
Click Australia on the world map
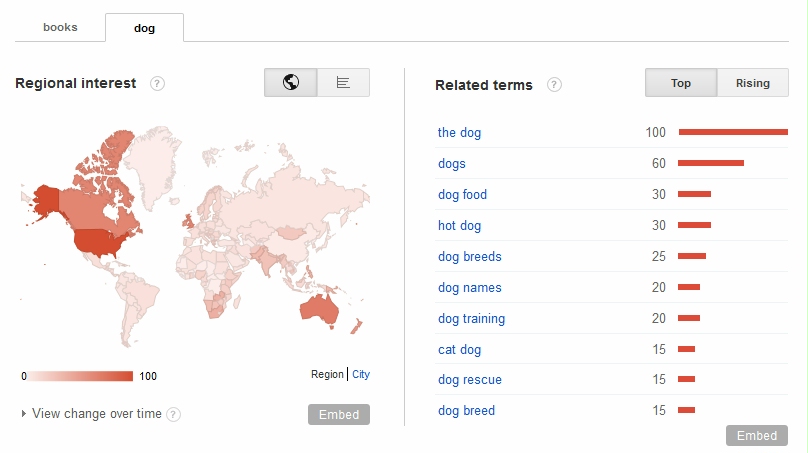click(x=319, y=309)
